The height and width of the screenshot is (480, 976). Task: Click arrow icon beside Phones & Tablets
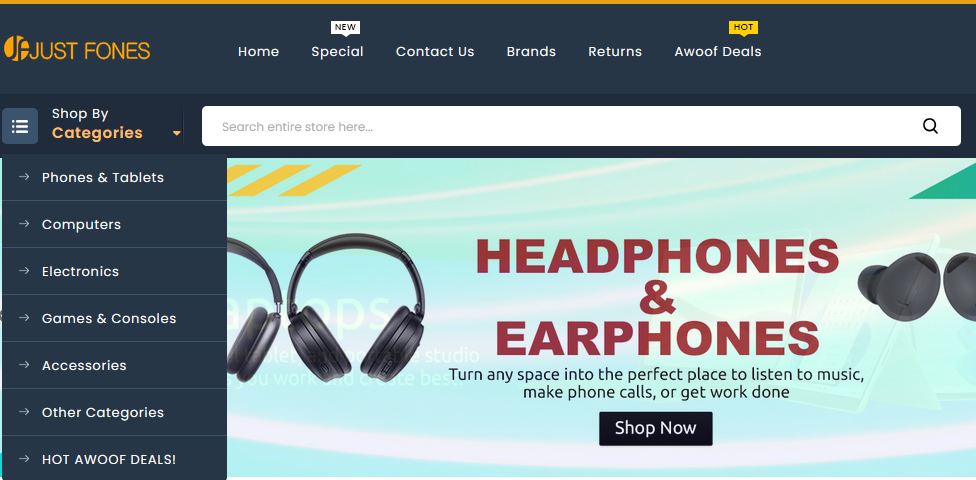pyautogui.click(x=24, y=177)
